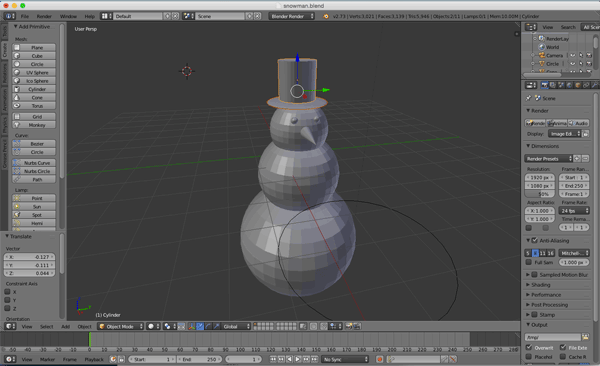This screenshot has height=366, width=600.
Task: Open the Image Editor display dropdown
Action: tap(565, 134)
